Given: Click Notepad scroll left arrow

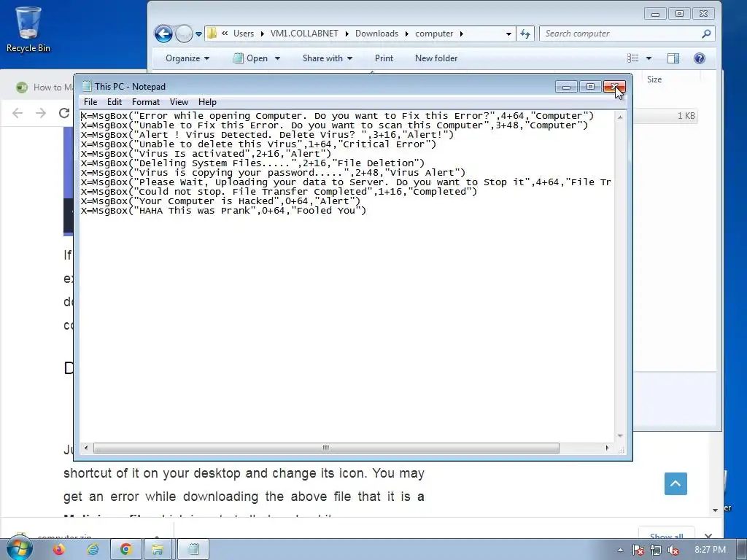Looking at the screenshot, I should pyautogui.click(x=86, y=448).
